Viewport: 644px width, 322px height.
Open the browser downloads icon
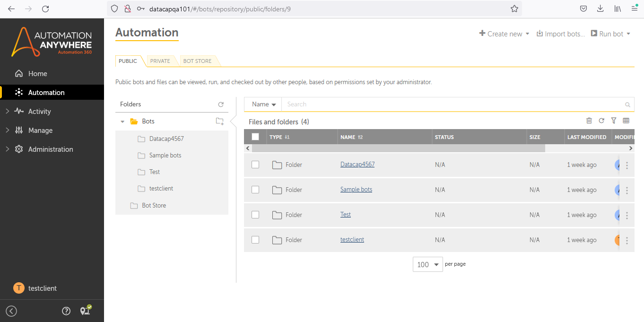point(600,9)
